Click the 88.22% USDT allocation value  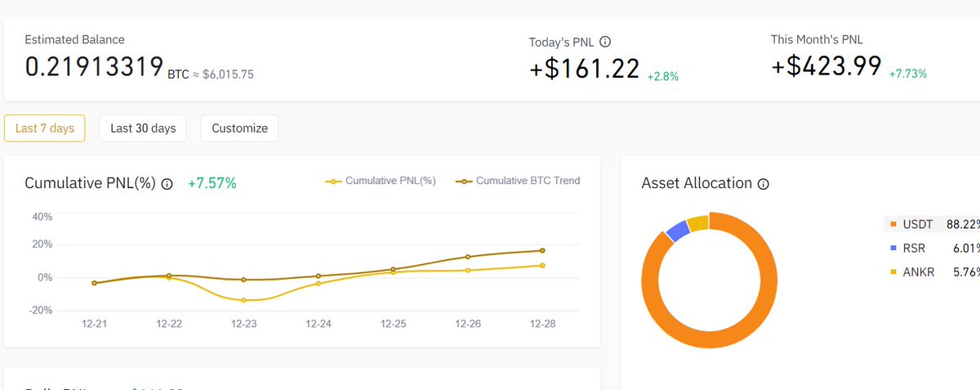pos(964,224)
